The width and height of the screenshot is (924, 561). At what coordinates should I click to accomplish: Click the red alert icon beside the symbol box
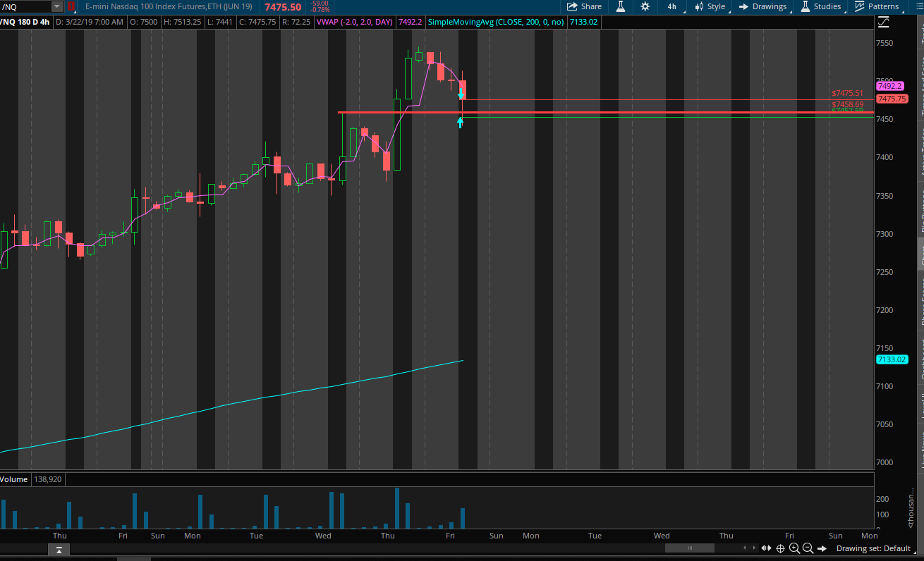(71, 6)
